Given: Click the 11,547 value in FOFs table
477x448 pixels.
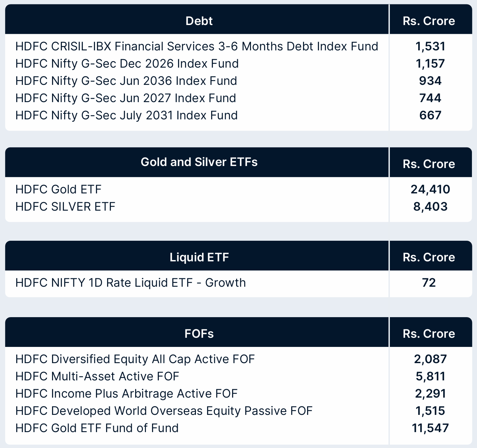Looking at the screenshot, I should coord(430,428).
